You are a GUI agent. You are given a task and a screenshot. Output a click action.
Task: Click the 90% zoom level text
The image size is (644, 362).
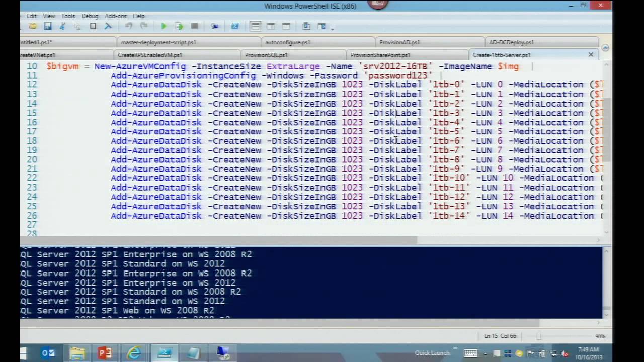coord(600,336)
